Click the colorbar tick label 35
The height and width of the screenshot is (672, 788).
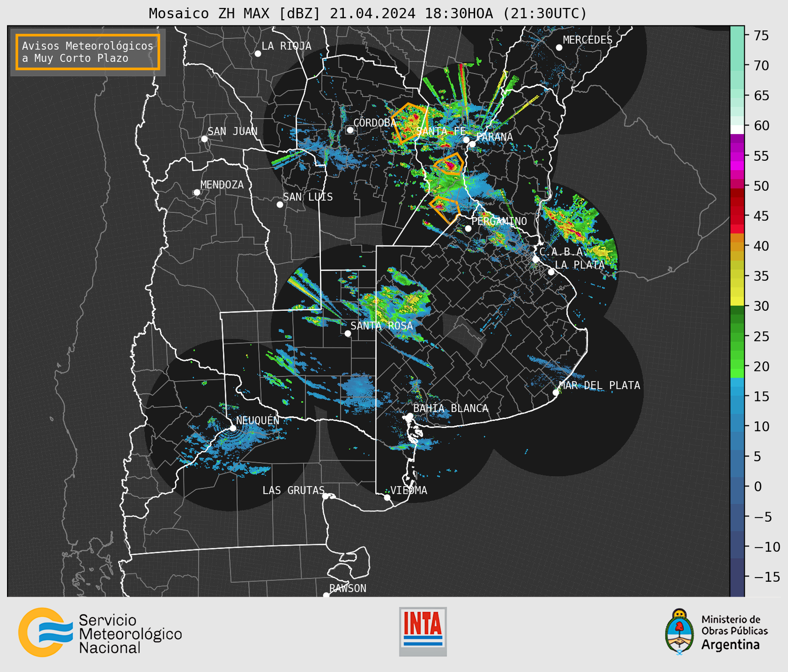pos(761,276)
